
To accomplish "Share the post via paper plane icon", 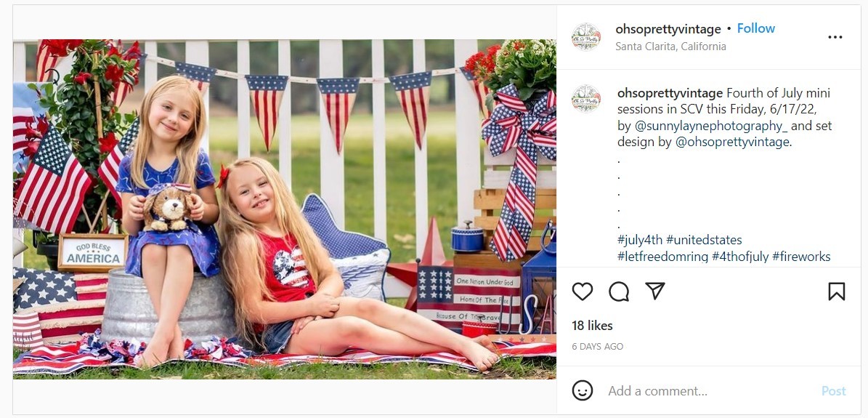I will click(655, 291).
